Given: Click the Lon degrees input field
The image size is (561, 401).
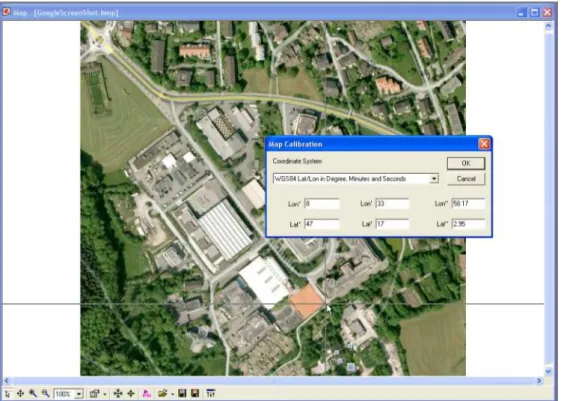Looking at the screenshot, I should (x=322, y=204).
